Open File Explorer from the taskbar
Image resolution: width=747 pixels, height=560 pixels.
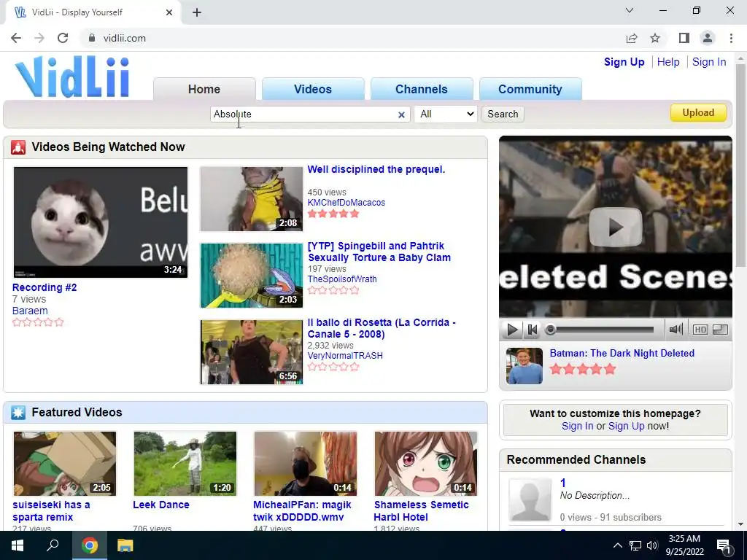tap(125, 545)
